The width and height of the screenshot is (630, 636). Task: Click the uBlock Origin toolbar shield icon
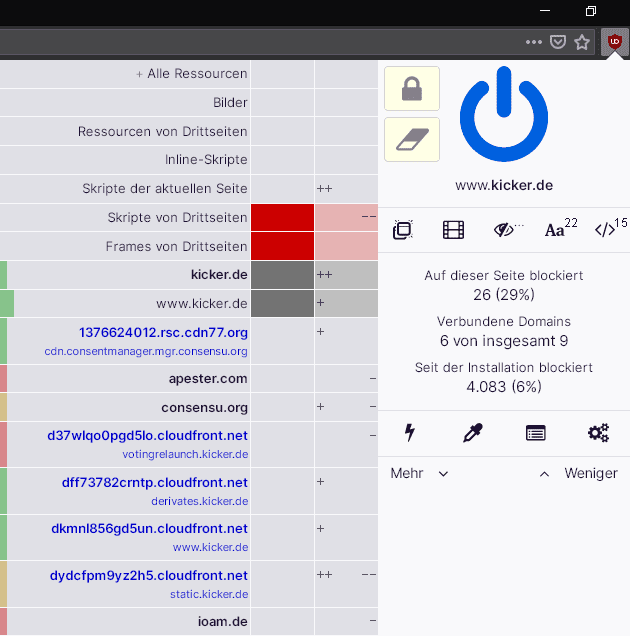tap(615, 42)
